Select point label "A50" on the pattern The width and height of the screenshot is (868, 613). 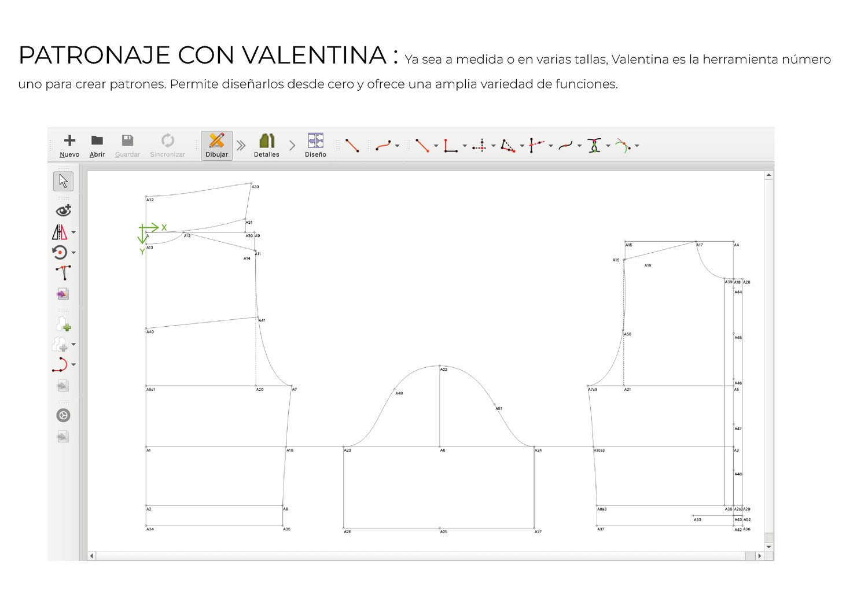point(627,334)
